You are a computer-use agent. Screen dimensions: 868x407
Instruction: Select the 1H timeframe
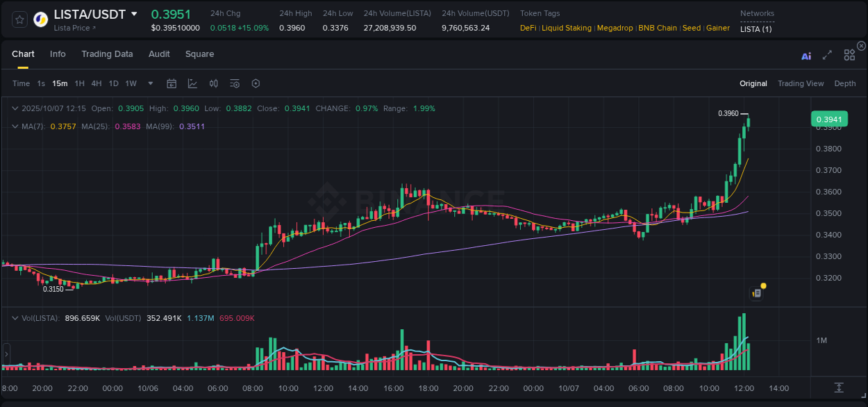pyautogui.click(x=80, y=83)
